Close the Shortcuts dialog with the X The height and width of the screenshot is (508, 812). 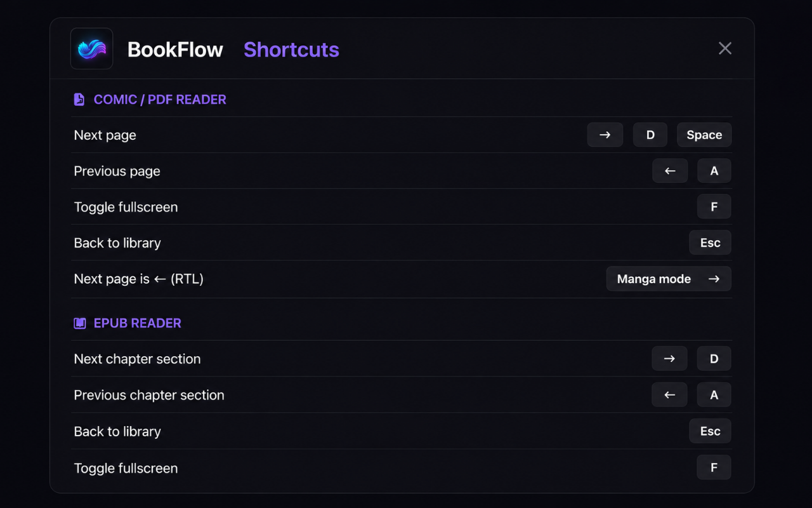click(725, 48)
